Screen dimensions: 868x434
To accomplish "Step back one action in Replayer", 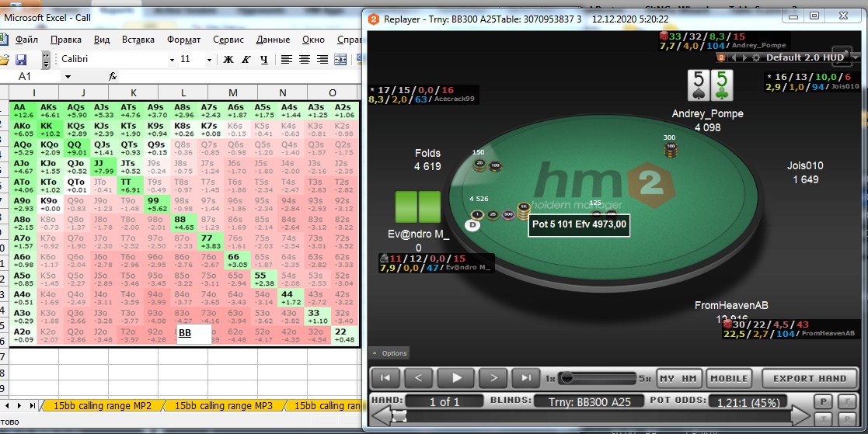I will [x=419, y=378].
